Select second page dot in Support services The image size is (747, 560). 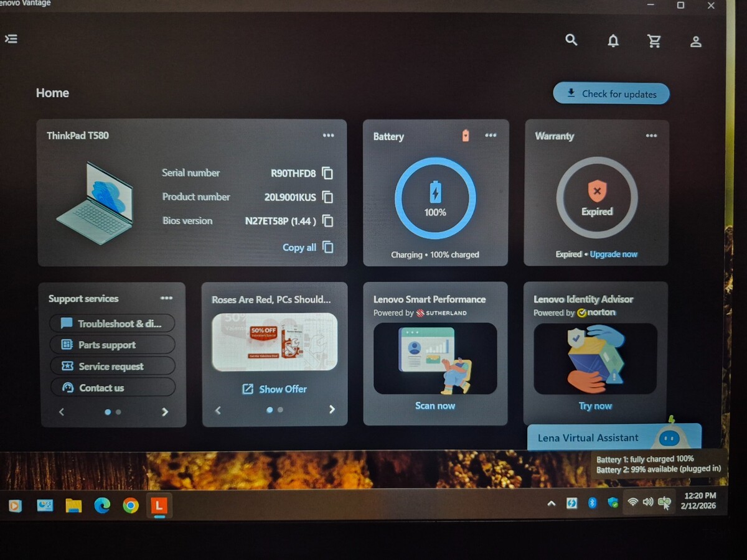pos(118,412)
